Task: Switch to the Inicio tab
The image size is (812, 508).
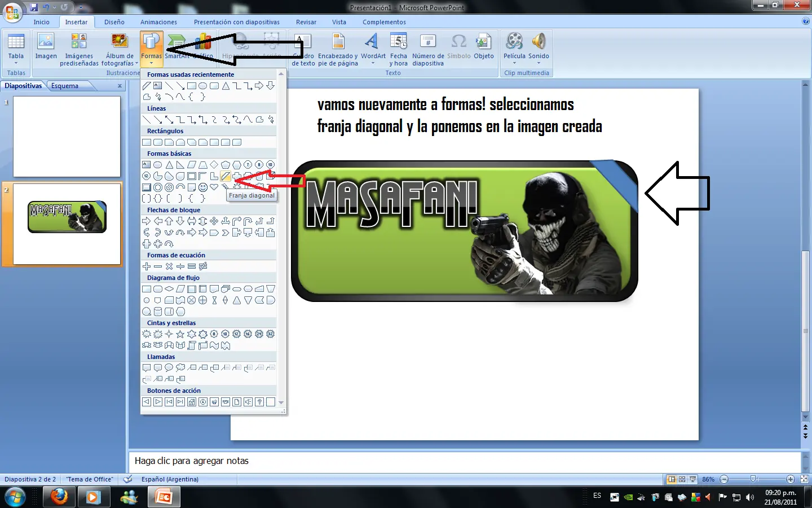Action: (41, 22)
